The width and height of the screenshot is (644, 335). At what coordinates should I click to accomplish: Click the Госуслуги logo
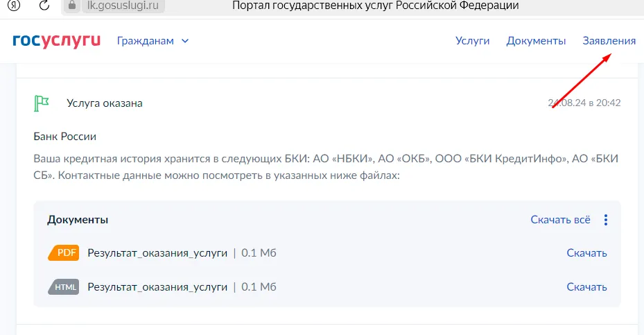coord(56,40)
